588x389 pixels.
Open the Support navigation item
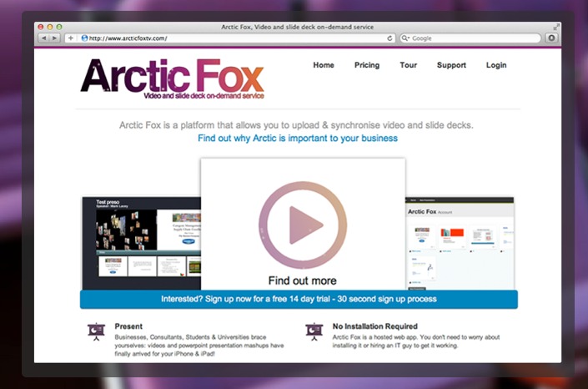click(451, 65)
